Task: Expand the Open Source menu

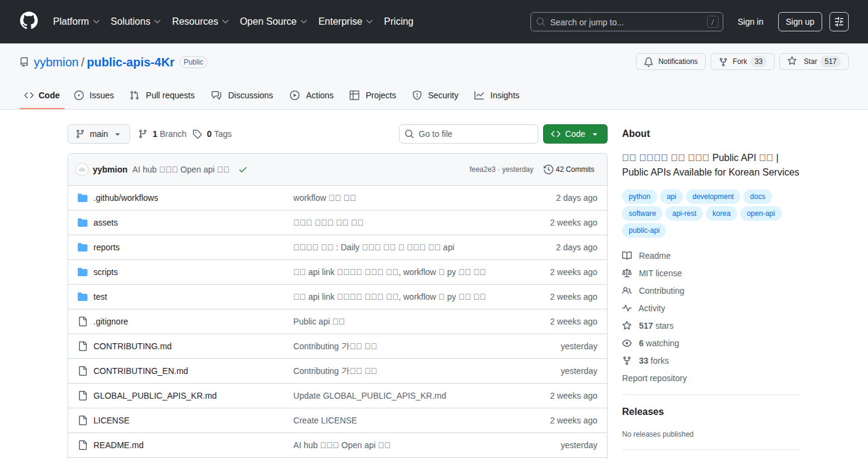Action: point(274,21)
